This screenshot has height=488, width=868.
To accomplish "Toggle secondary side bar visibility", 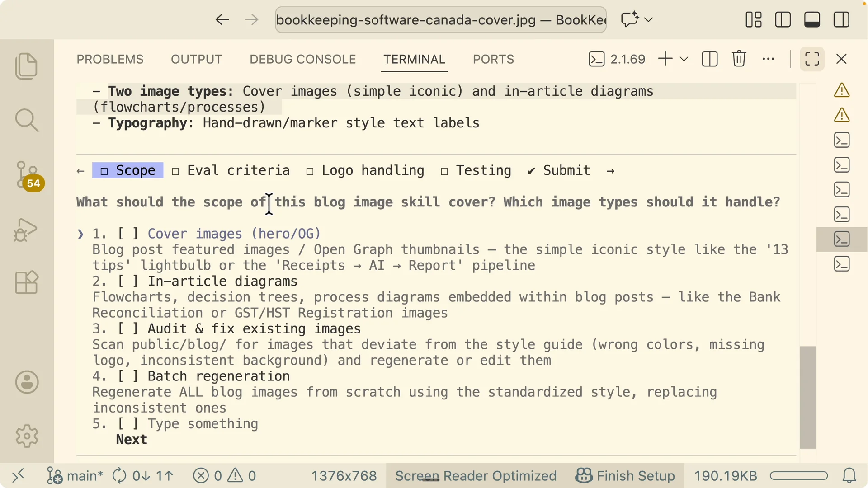I will tap(841, 19).
